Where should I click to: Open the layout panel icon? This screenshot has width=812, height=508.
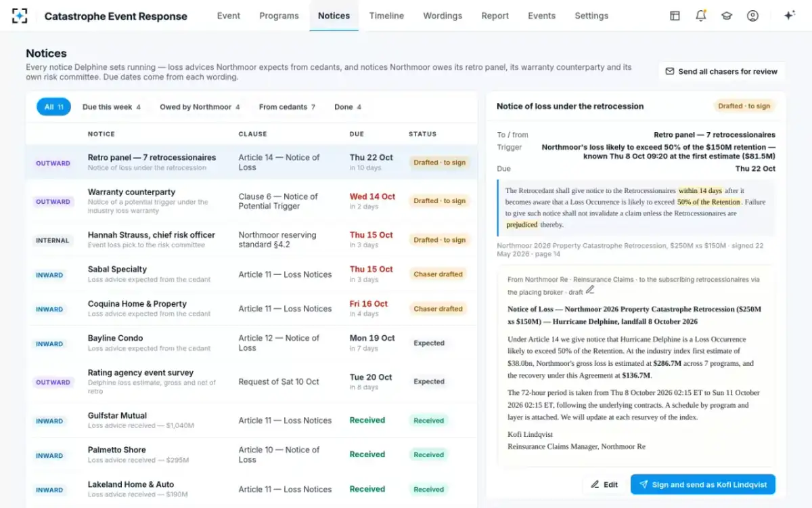pos(675,16)
